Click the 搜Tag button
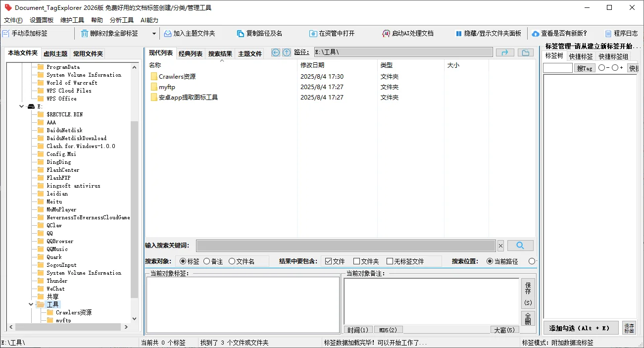Screen dimensions: 644x348 tap(585, 68)
